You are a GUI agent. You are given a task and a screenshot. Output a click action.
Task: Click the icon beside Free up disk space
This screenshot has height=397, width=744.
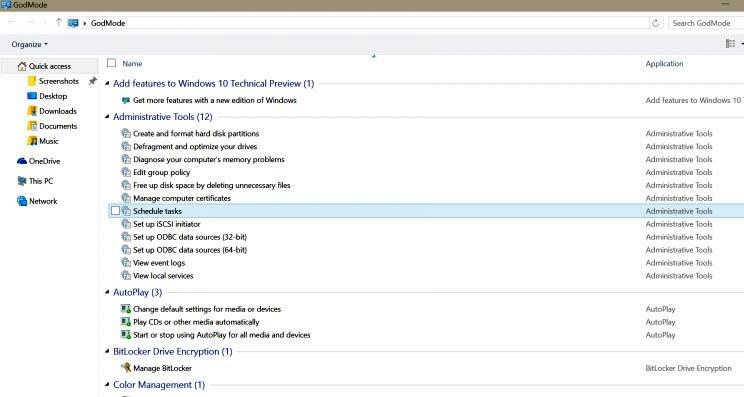pyautogui.click(x=126, y=185)
